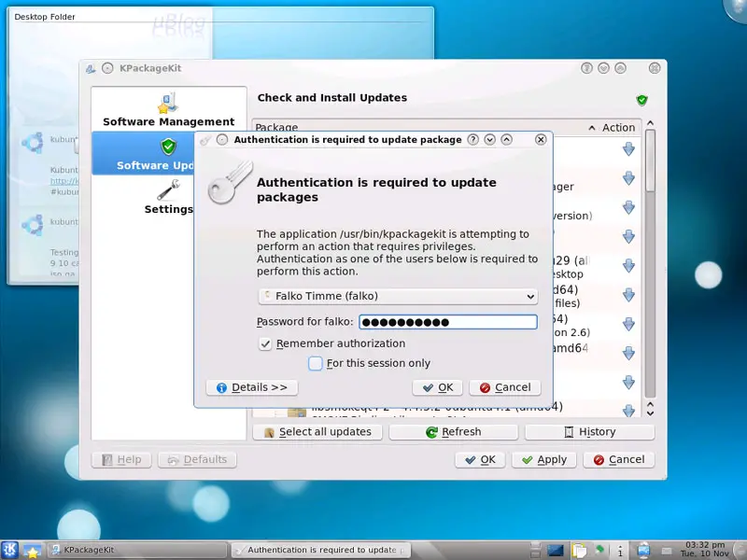This screenshot has width=747, height=560.
Task: Expand hidden tray icons with the 'i' arrow
Action: click(620, 551)
